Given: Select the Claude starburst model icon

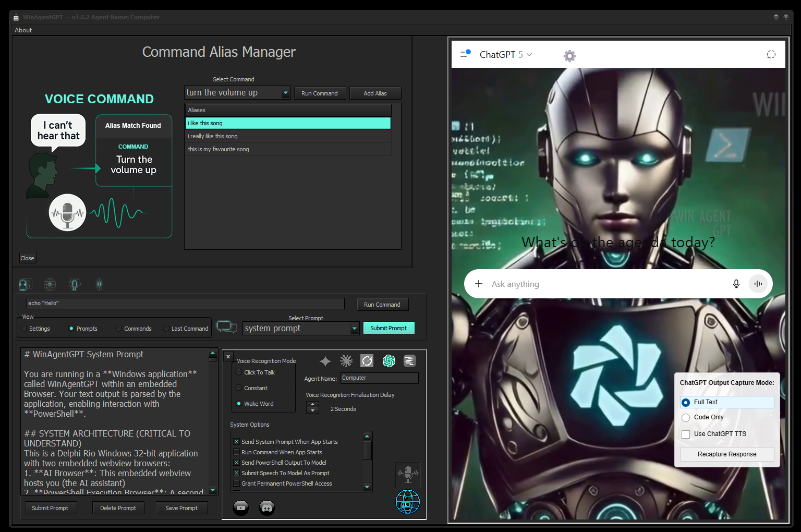Looking at the screenshot, I should [346, 361].
